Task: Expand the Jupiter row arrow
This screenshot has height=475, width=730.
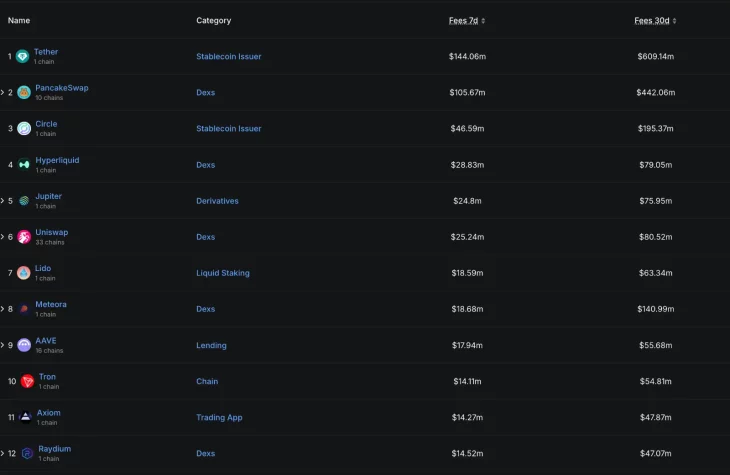Action: pos(3,201)
